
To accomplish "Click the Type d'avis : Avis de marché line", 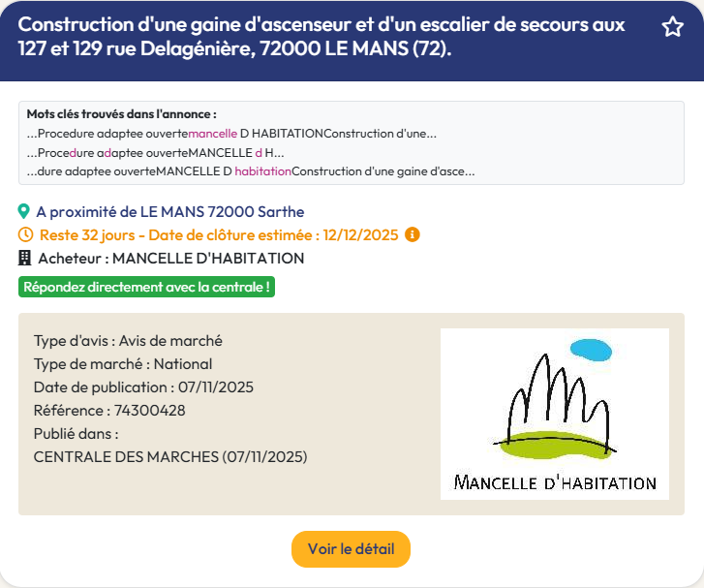I will [128, 341].
